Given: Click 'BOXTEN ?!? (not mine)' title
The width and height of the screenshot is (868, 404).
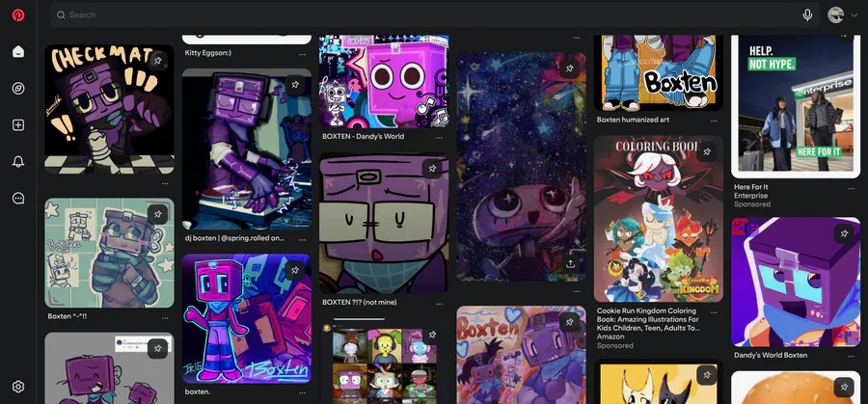Looking at the screenshot, I should [x=360, y=303].
